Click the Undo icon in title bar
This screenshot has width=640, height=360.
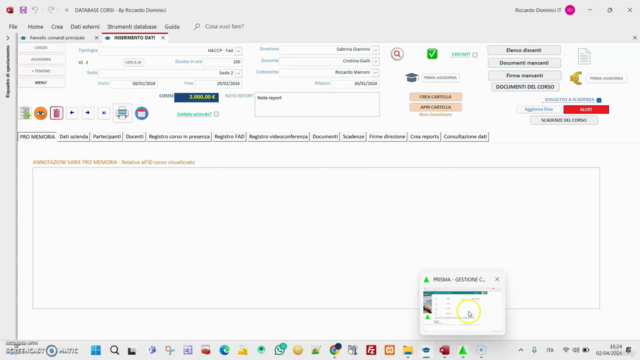click(35, 10)
